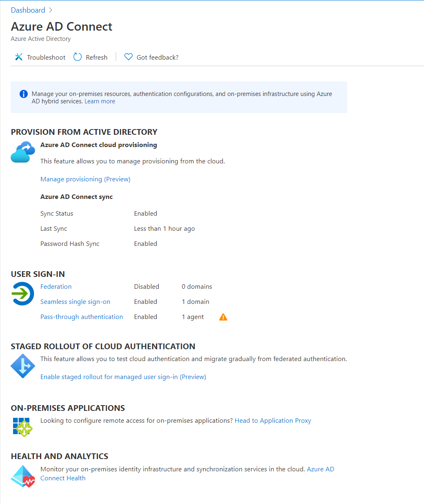Click the 1 domain count
This screenshot has height=504, width=424.
(195, 302)
